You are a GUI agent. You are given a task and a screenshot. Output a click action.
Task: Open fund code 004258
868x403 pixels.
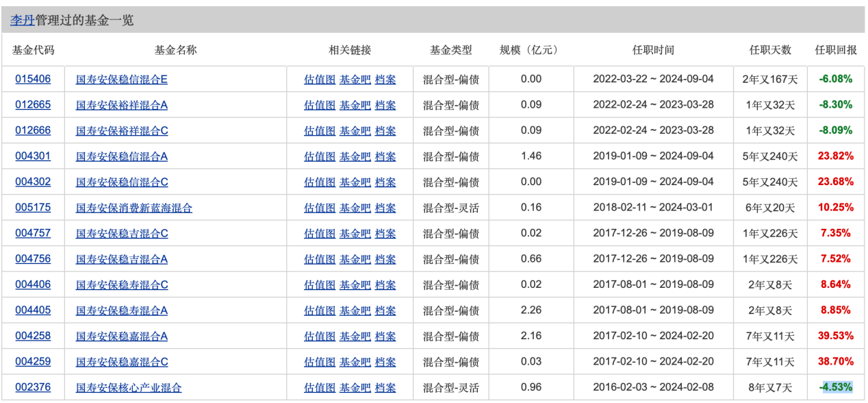pos(33,336)
